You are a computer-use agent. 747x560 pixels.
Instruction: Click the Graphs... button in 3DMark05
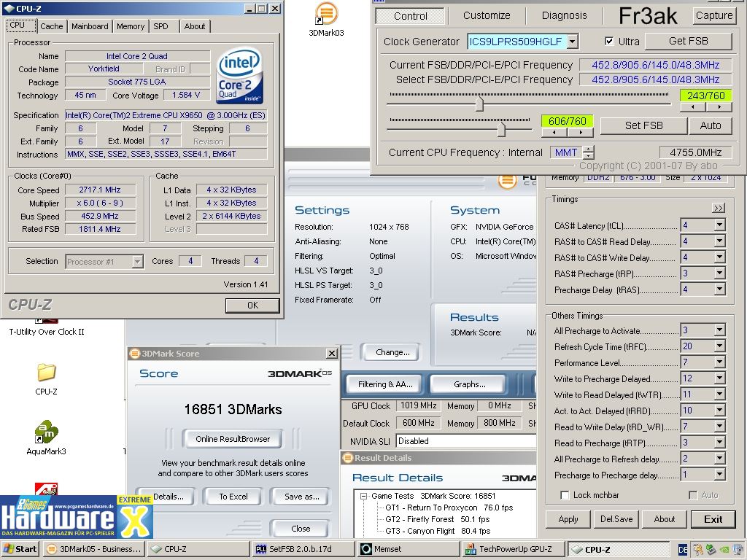(469, 384)
